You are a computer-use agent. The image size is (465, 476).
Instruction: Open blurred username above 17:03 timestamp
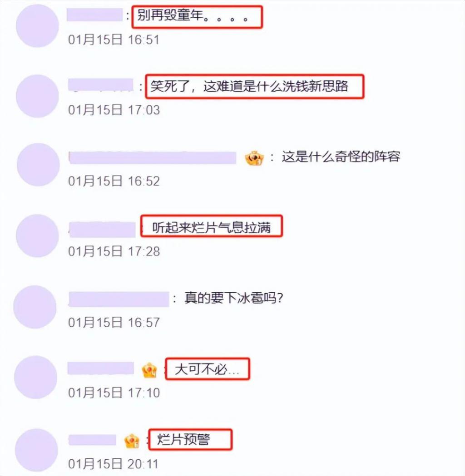(101, 85)
